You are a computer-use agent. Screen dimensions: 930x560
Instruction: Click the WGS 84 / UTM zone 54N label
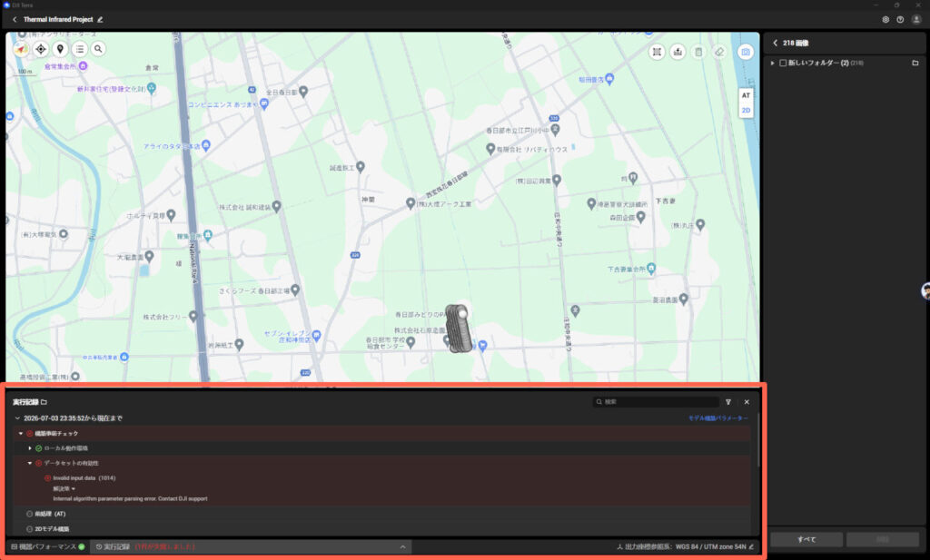coord(710,546)
